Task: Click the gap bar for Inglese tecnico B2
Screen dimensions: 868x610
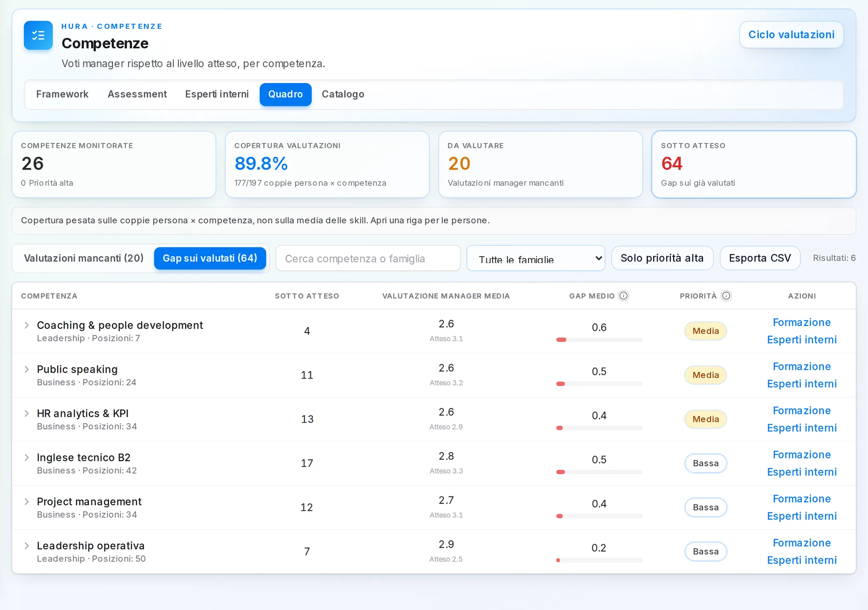Action: point(599,472)
